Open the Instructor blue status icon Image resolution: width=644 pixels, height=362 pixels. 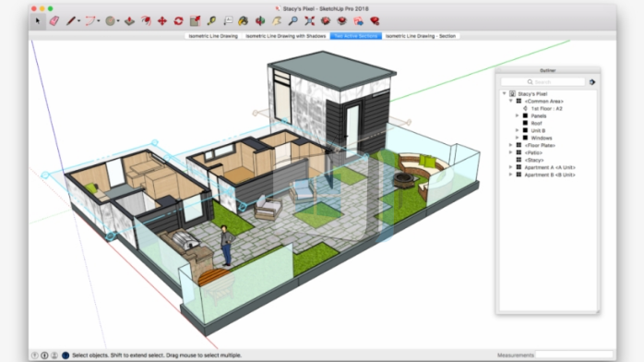tap(66, 355)
